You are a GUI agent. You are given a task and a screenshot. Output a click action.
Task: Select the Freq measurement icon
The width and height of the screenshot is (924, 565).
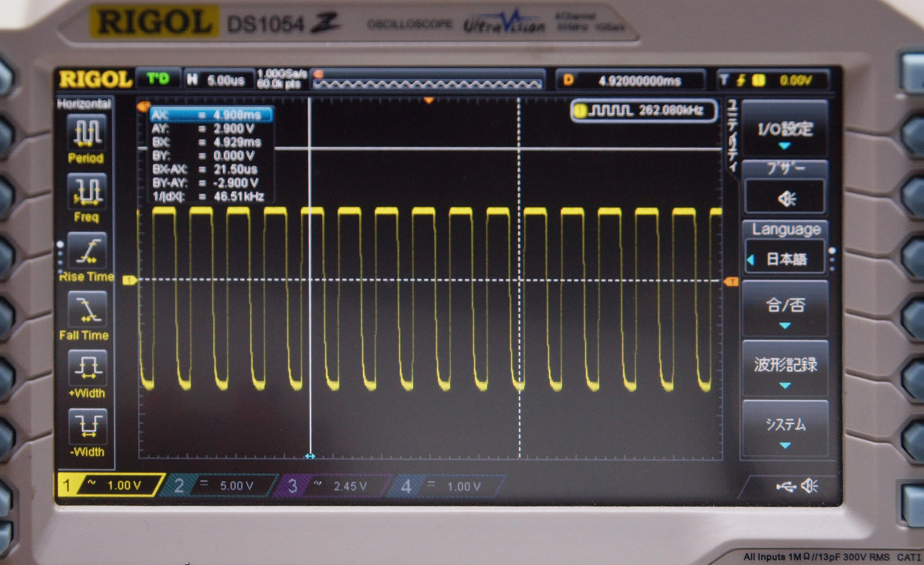(87, 192)
